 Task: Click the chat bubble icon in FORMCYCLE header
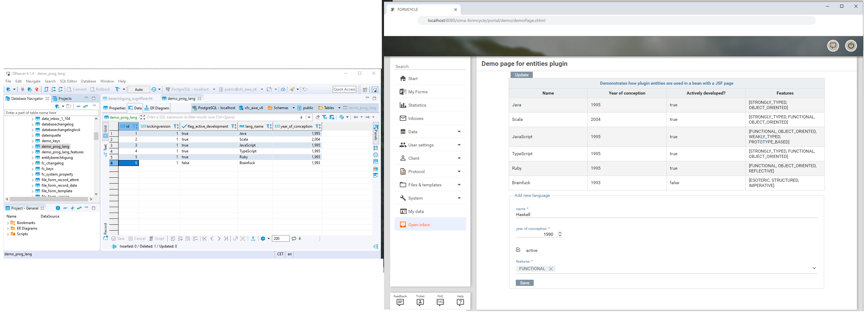(833, 45)
